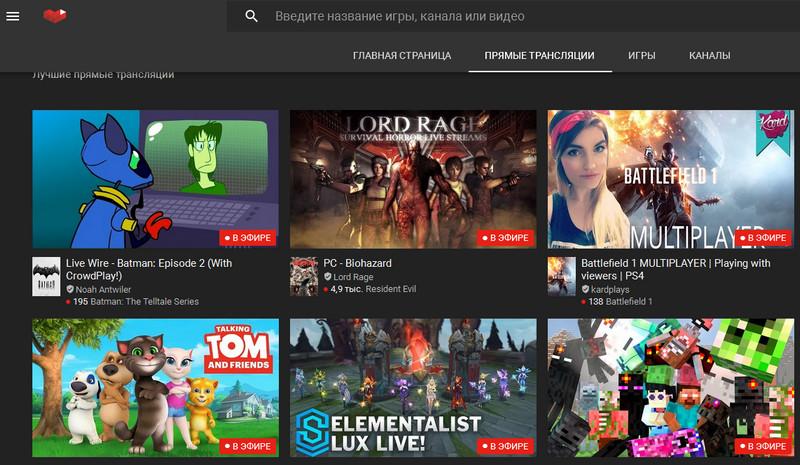Open the Minecraft characters stream thumbnail
Screen dimensions: 800x465
pyautogui.click(x=671, y=387)
